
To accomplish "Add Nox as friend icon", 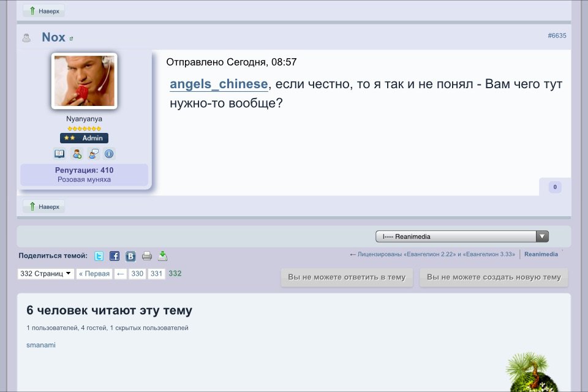I will click(77, 154).
